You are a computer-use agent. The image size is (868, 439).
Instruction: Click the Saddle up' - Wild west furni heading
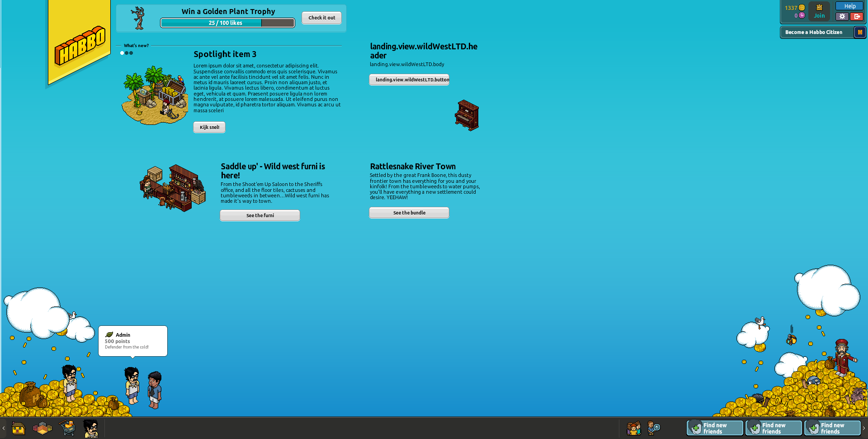pos(273,171)
